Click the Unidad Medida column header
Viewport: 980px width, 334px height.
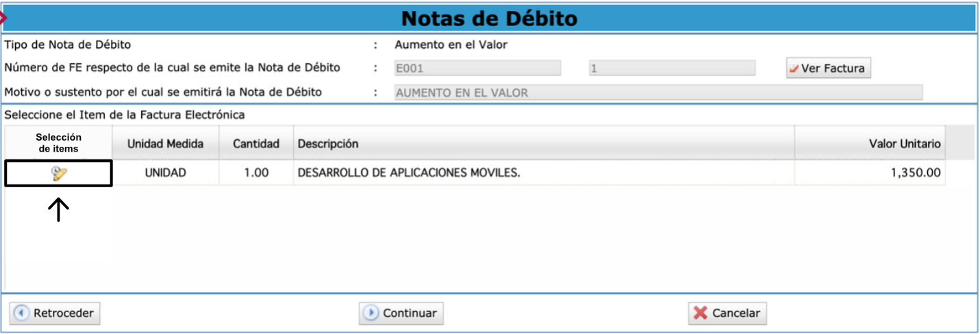point(165,144)
